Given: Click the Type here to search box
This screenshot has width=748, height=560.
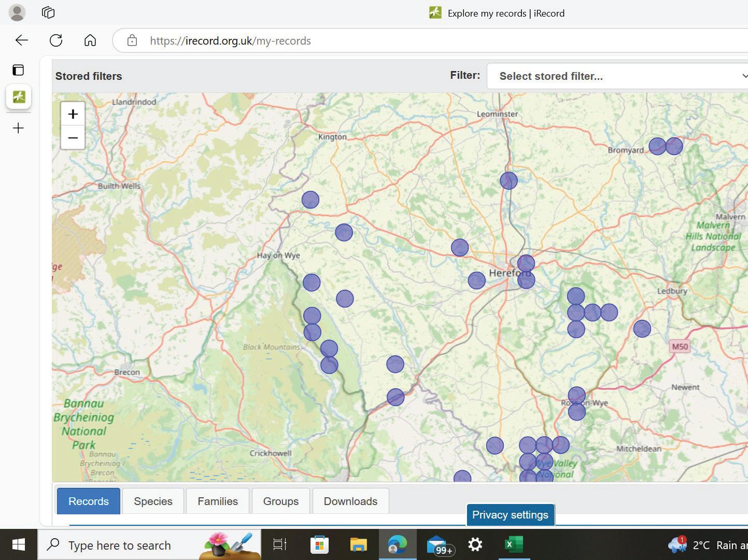Looking at the screenshot, I should pos(149,544).
